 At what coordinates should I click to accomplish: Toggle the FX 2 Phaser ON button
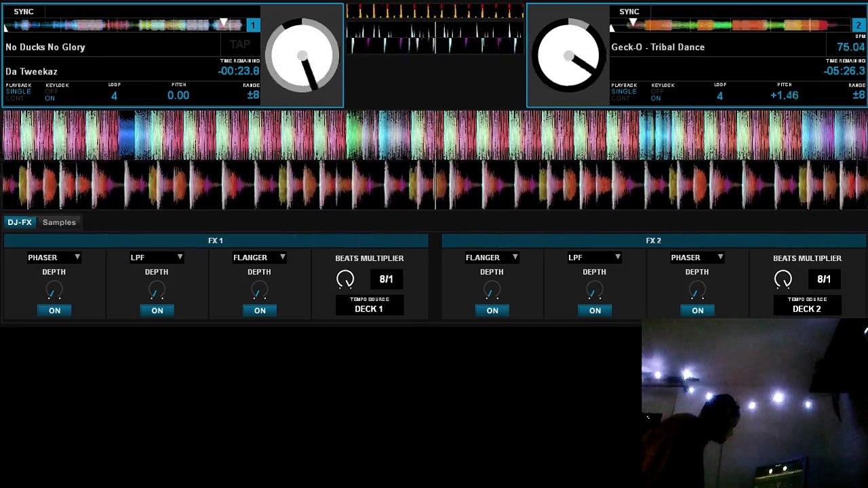[x=697, y=310]
